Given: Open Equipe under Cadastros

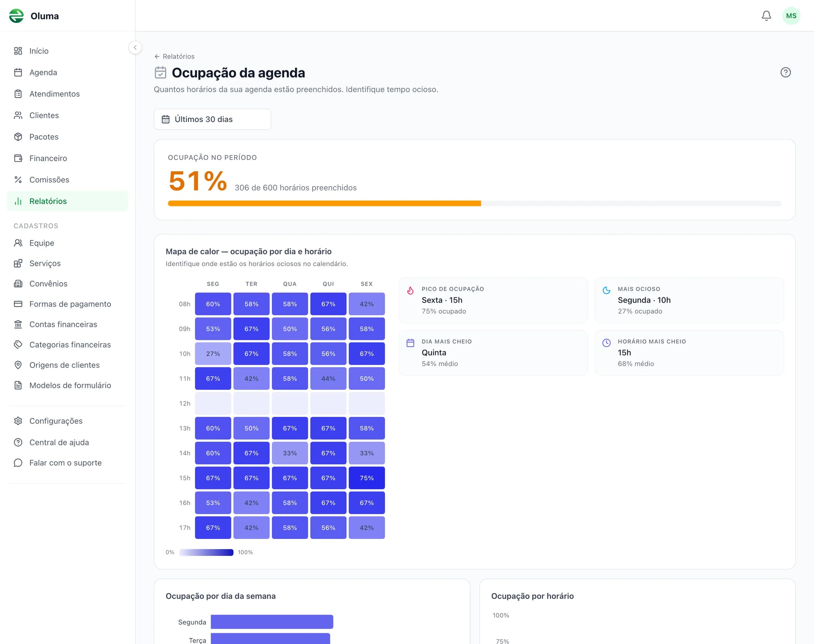Looking at the screenshot, I should click(x=67, y=243).
